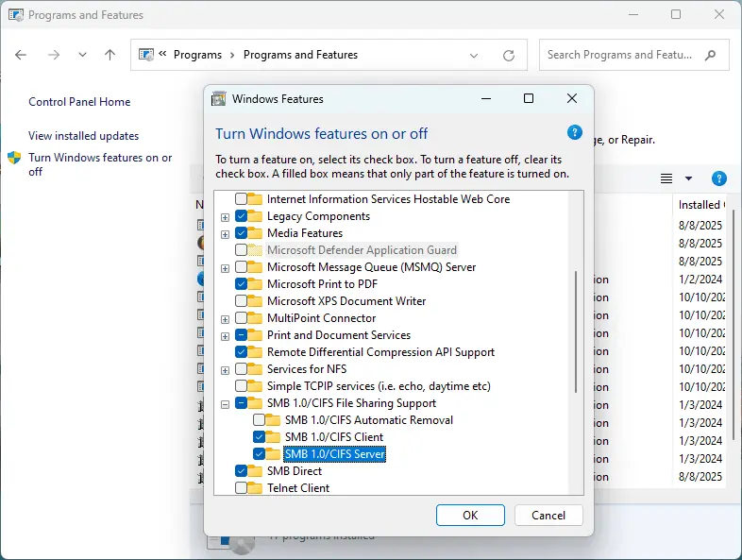Image resolution: width=742 pixels, height=560 pixels.
Task: Click the shield icon beside Turn Windows features
Action: click(14, 158)
